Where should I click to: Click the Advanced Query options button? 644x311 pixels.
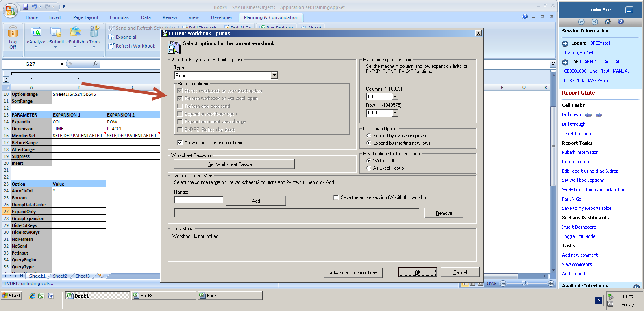tap(353, 273)
